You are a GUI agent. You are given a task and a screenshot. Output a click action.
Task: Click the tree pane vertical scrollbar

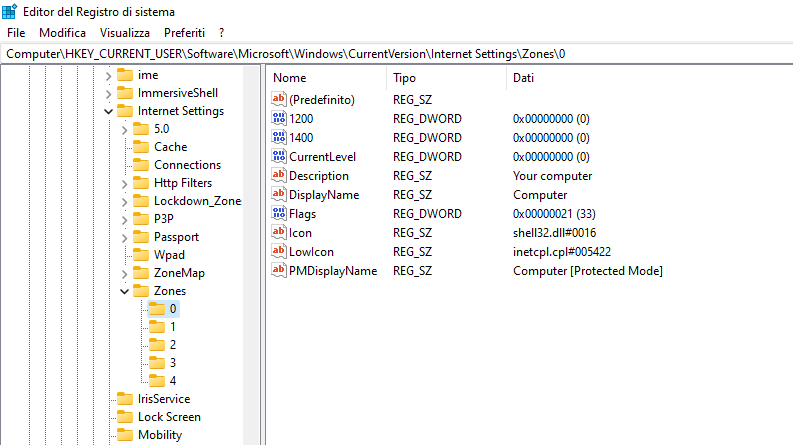[251, 255]
